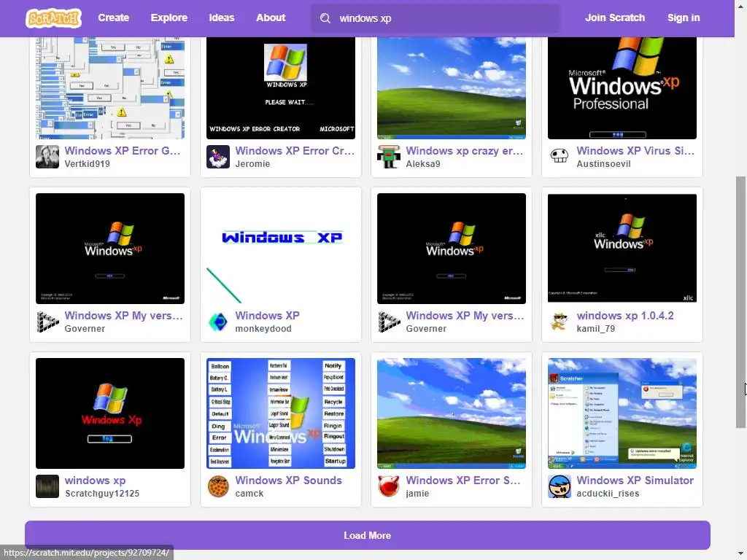The width and height of the screenshot is (747, 560).
Task: Open Windows XP Error Cr... project title
Action: coord(295,150)
